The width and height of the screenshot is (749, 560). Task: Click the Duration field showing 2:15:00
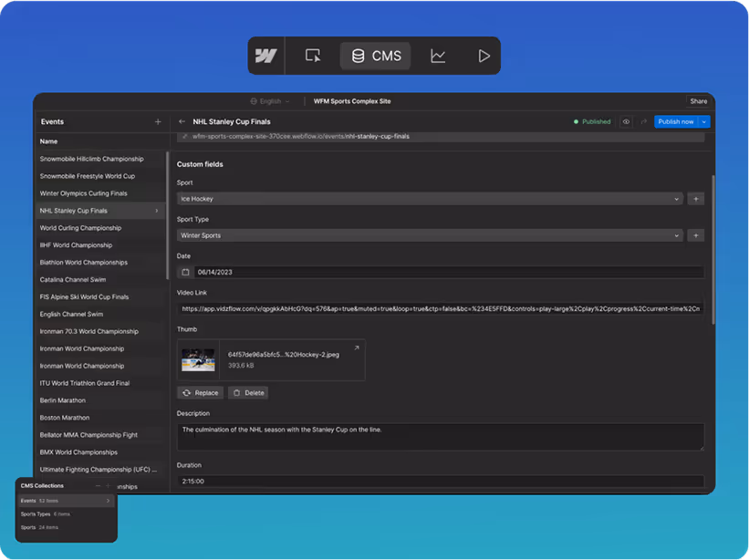[x=441, y=482]
